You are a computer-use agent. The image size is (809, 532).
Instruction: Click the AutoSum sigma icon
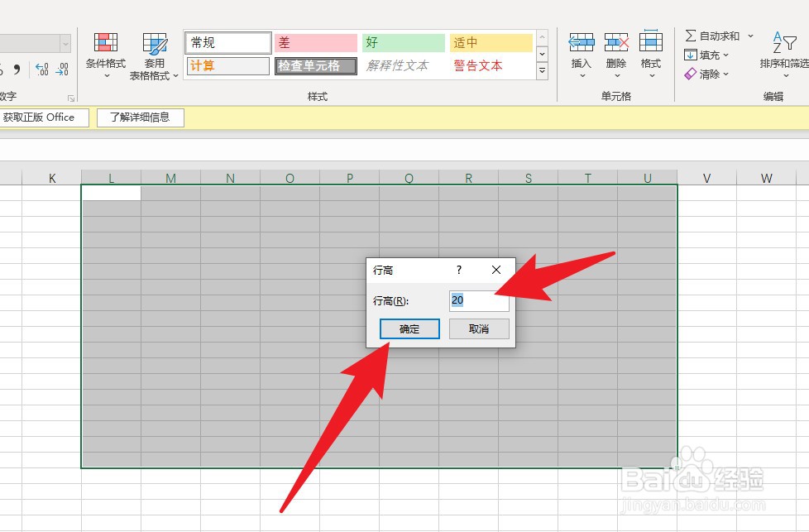point(691,36)
